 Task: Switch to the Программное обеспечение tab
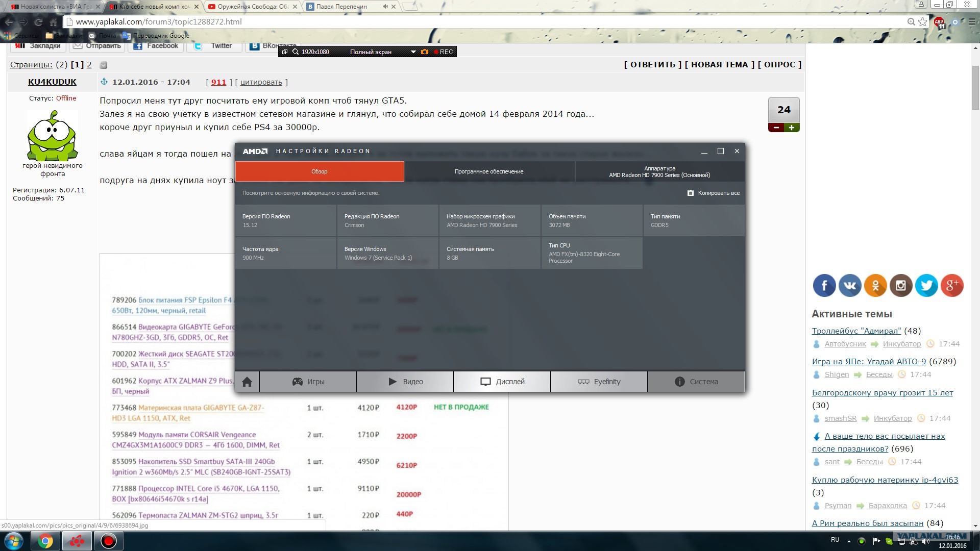pyautogui.click(x=489, y=171)
